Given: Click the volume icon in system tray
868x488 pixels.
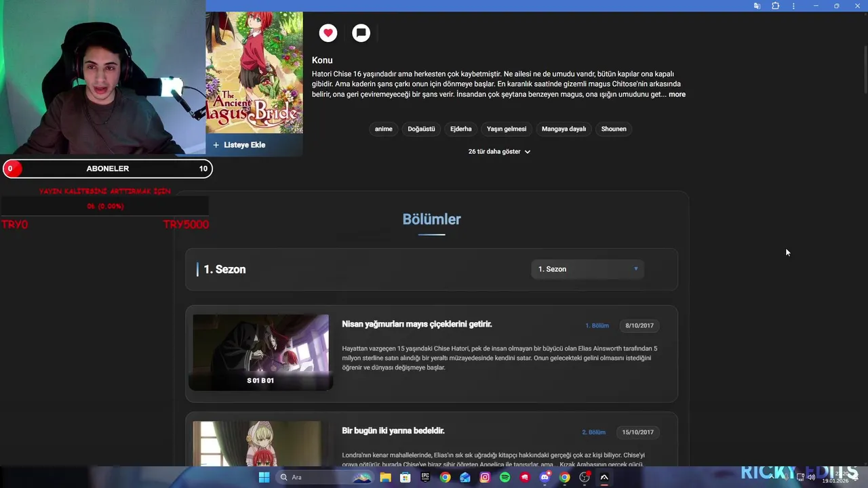Looking at the screenshot, I should pos(811,477).
